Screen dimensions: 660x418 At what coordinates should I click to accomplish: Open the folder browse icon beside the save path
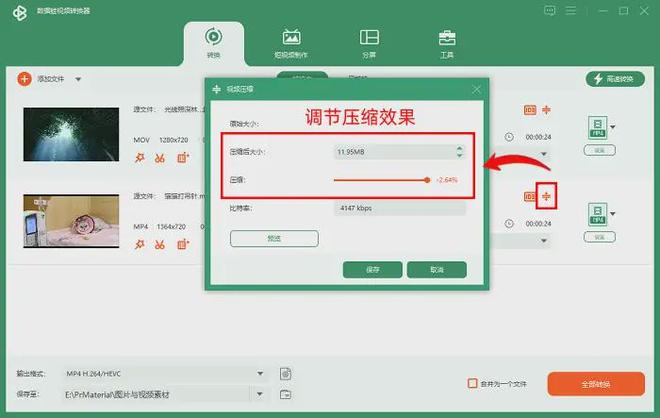pos(285,393)
